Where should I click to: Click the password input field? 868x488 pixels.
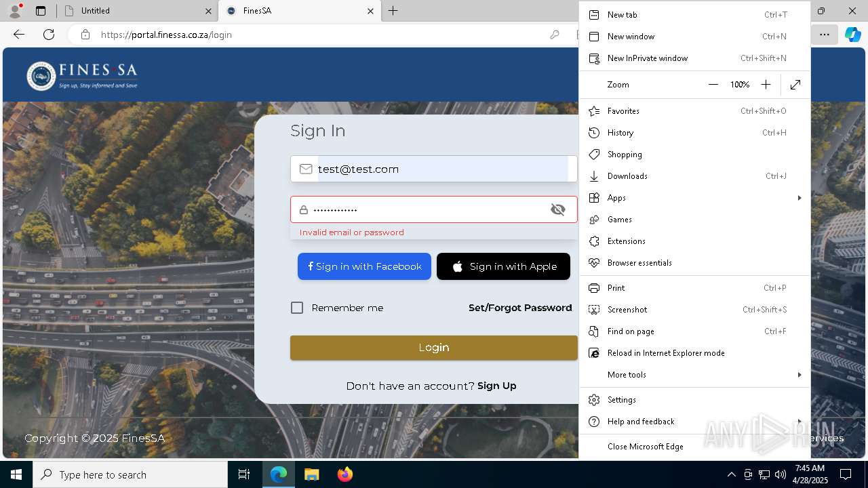coord(434,210)
